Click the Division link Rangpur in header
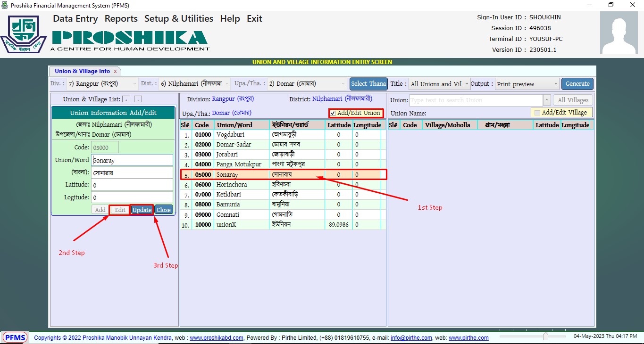The image size is (644, 344). [x=233, y=99]
